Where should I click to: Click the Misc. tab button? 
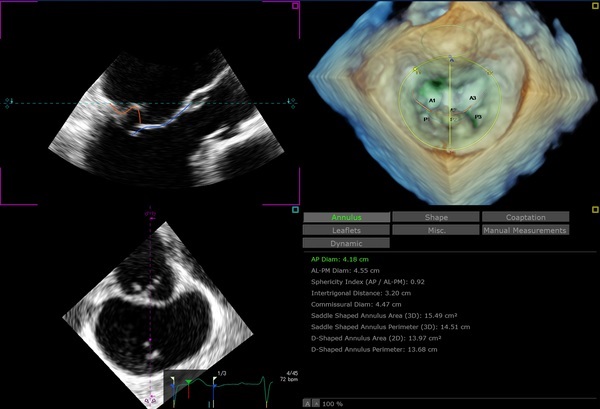click(x=435, y=230)
